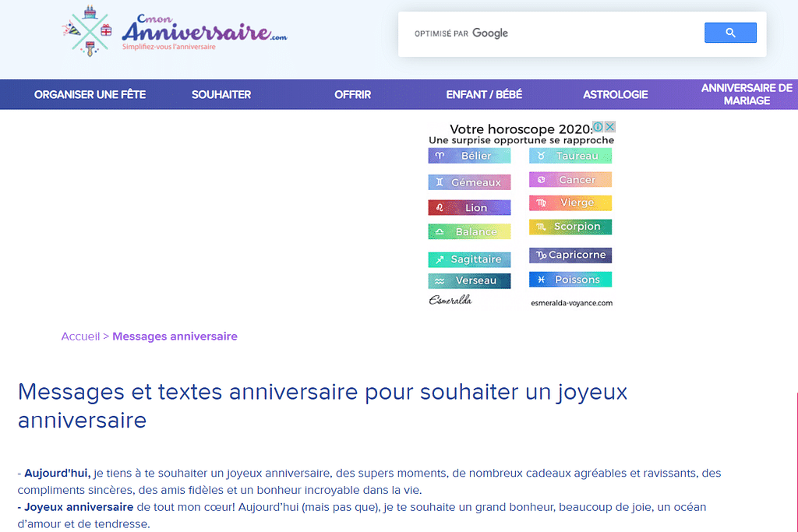Expand the Enfant / Bébé menu

tap(484, 94)
